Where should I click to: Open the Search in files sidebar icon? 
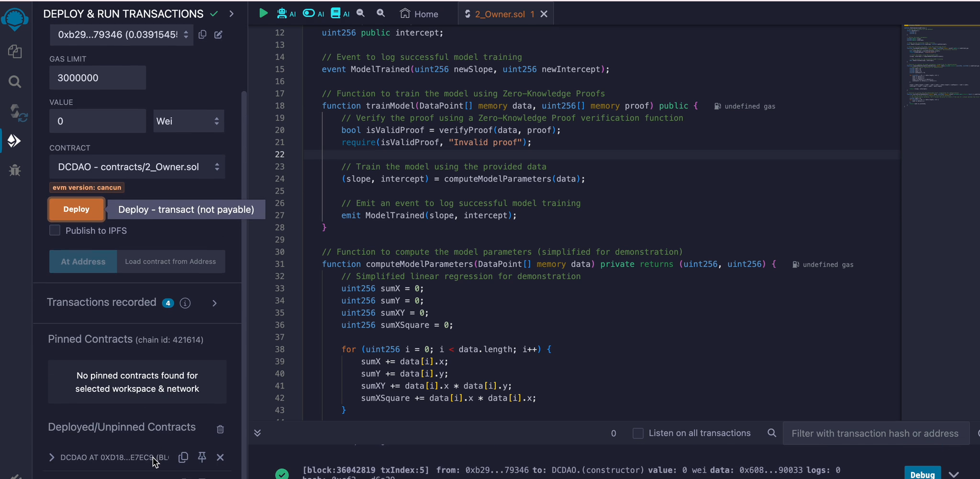[x=15, y=81]
